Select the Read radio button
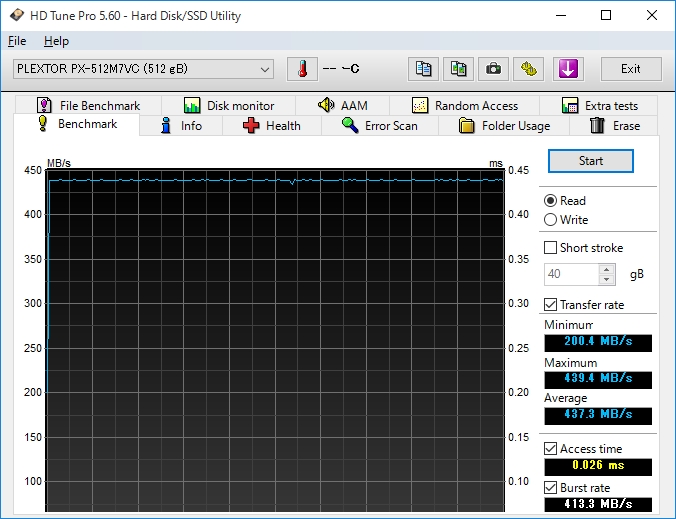 click(551, 201)
